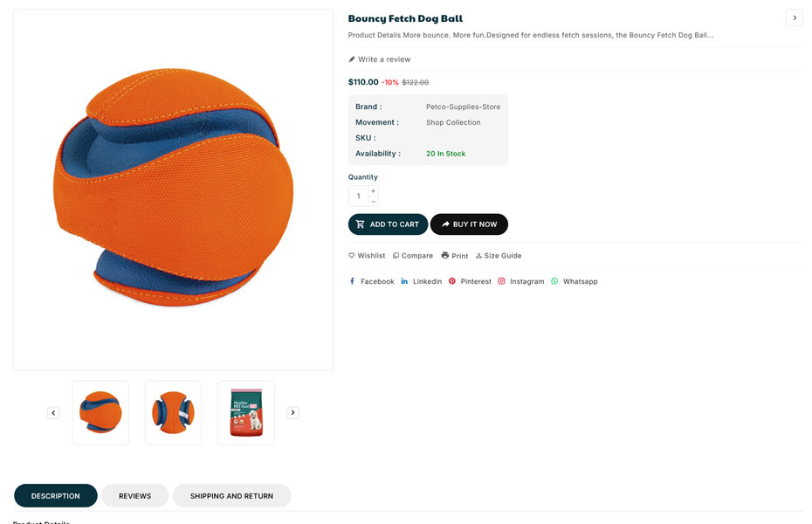The image size is (812, 524).
Task: Decrease quantity with the minus stepper
Action: [x=373, y=202]
